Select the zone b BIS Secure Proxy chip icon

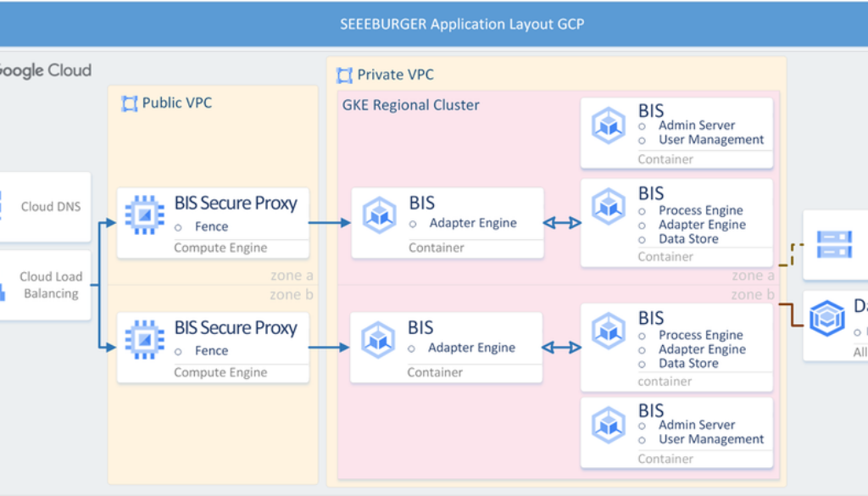[145, 339]
